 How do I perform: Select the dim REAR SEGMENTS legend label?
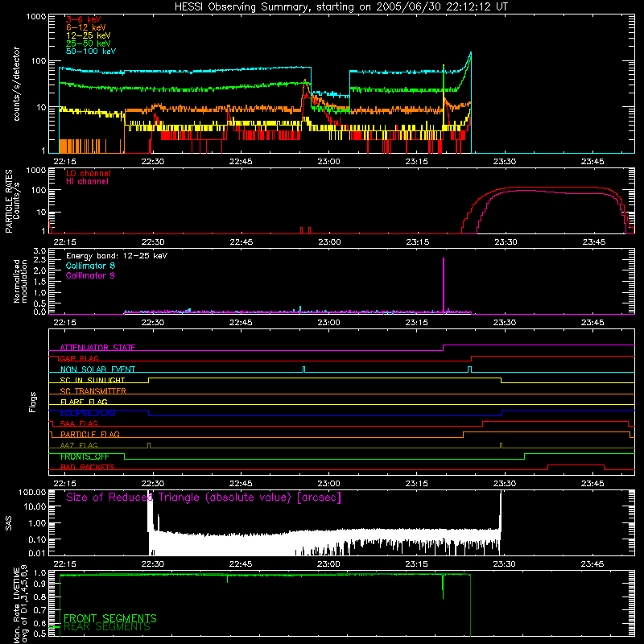click(x=107, y=627)
